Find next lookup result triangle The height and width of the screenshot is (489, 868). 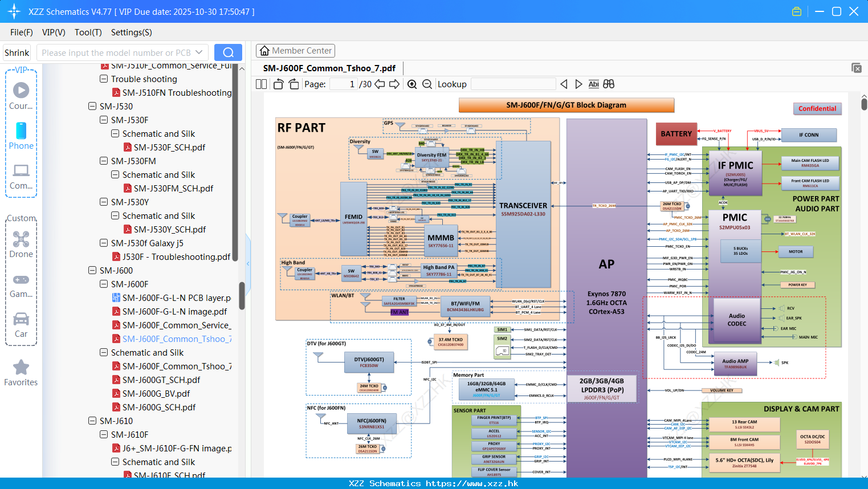pos(578,84)
